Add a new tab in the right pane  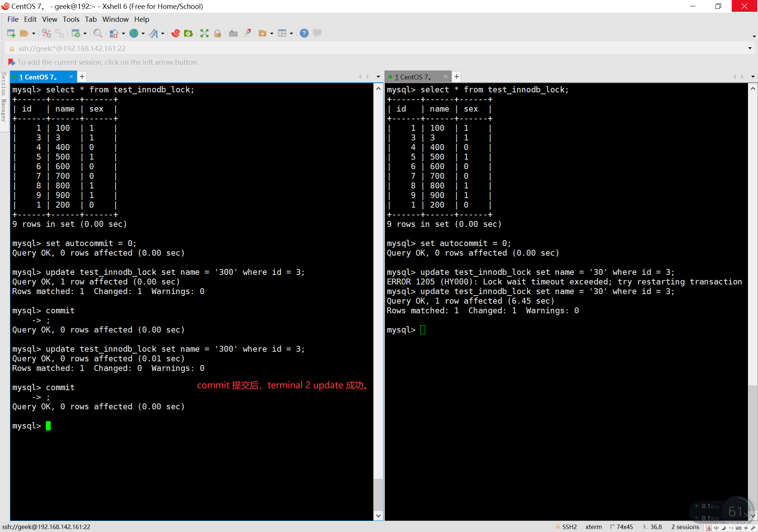pyautogui.click(x=457, y=76)
